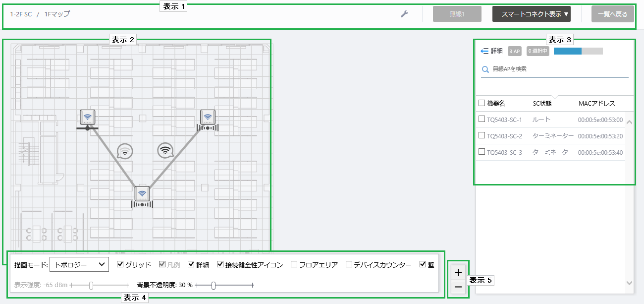The width and height of the screenshot is (644, 304).
Task: Select the bottom-center access point on map
Action: click(x=142, y=194)
